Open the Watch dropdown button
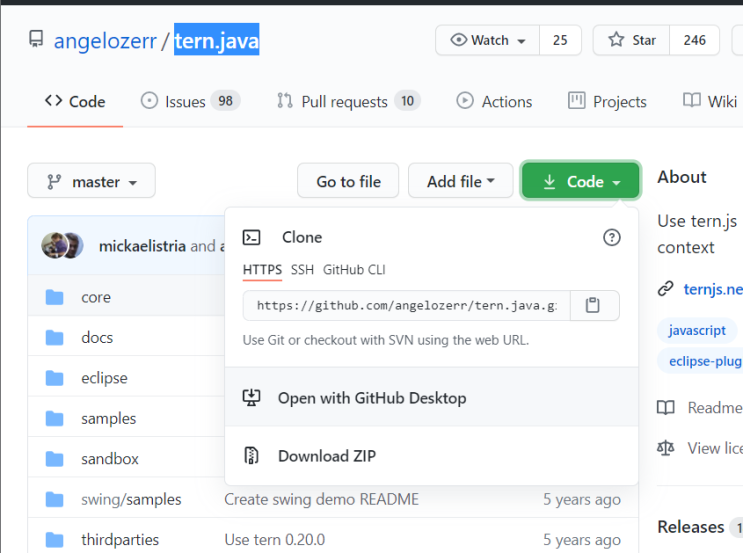 click(488, 40)
